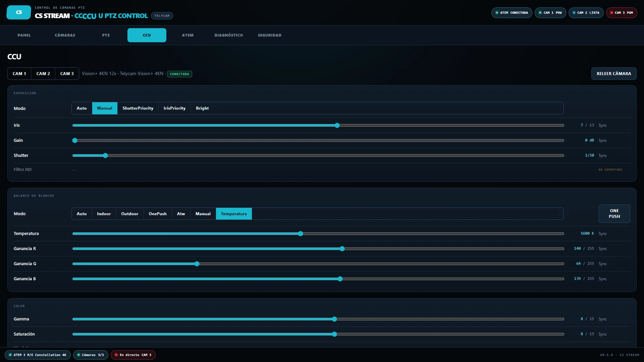Click the Shutter slider handle

pos(105,156)
